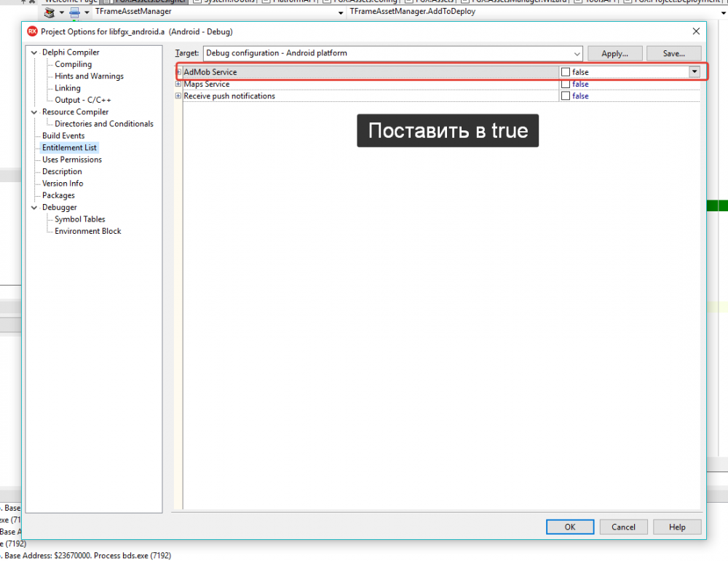Image resolution: width=728 pixels, height=561 pixels.
Task: Expand the AdMob Service row plus icon
Action: pos(178,72)
